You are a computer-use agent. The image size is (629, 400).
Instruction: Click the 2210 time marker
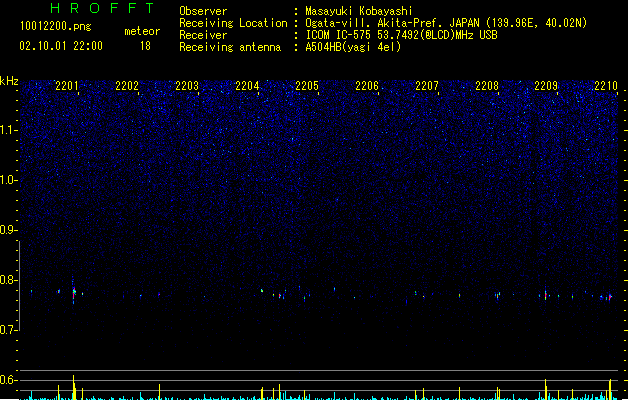pyautogui.click(x=606, y=86)
